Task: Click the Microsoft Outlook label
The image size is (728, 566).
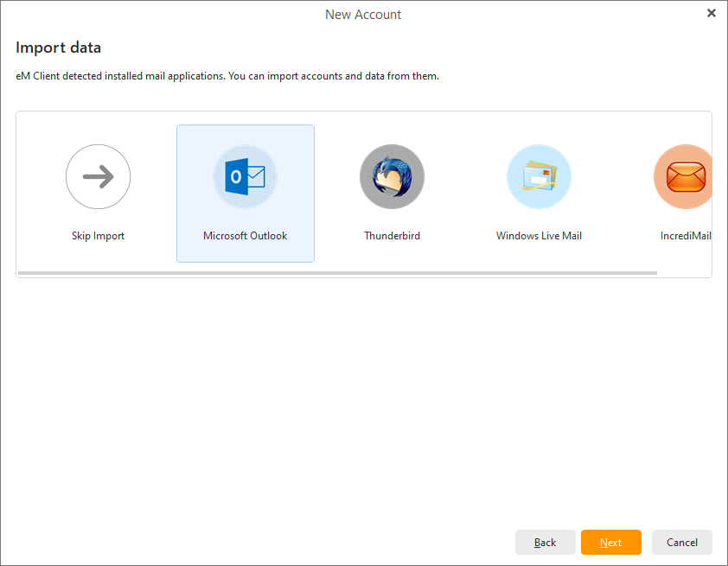Action: click(246, 236)
